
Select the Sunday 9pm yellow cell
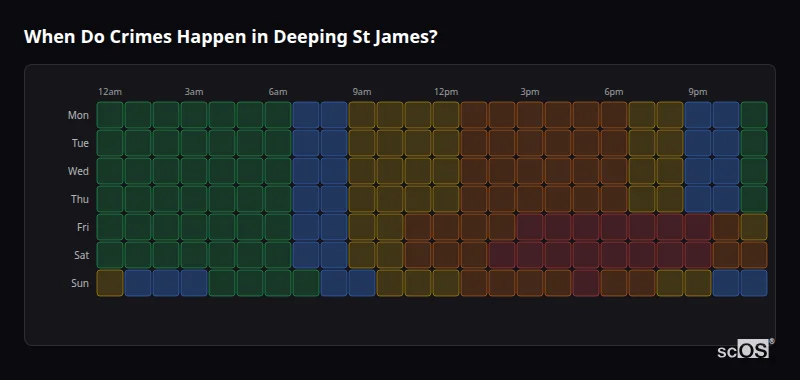click(697, 283)
